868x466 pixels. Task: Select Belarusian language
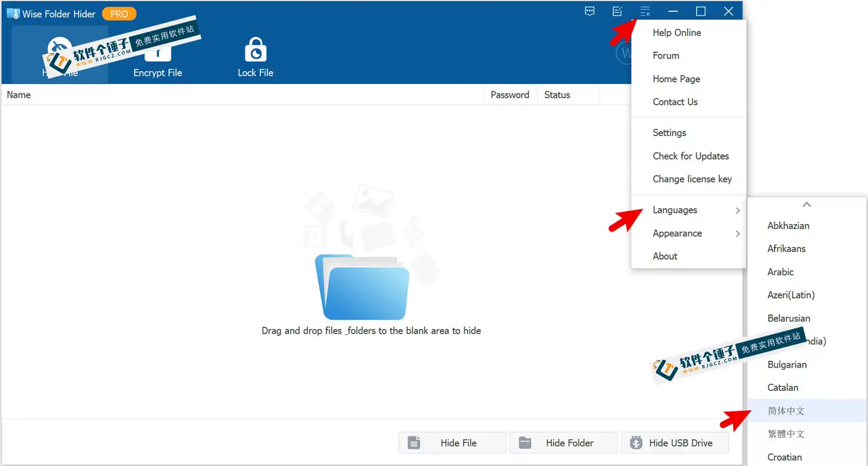tap(807, 319)
